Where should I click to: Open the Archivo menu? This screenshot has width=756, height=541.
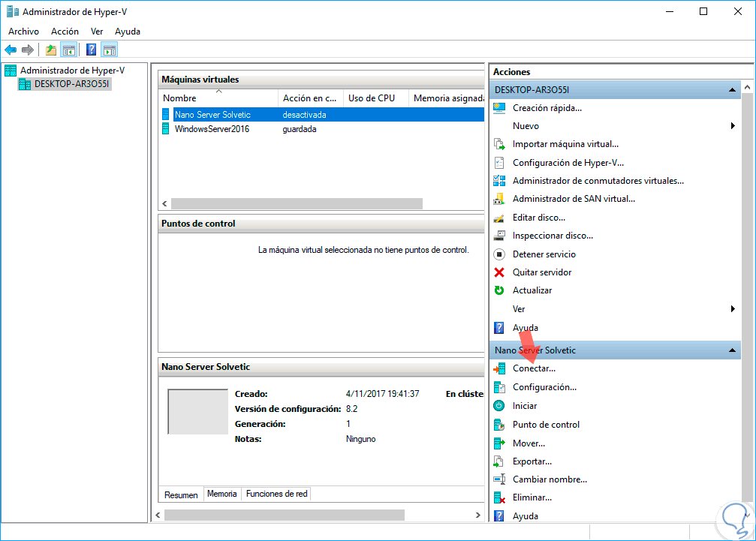point(23,32)
